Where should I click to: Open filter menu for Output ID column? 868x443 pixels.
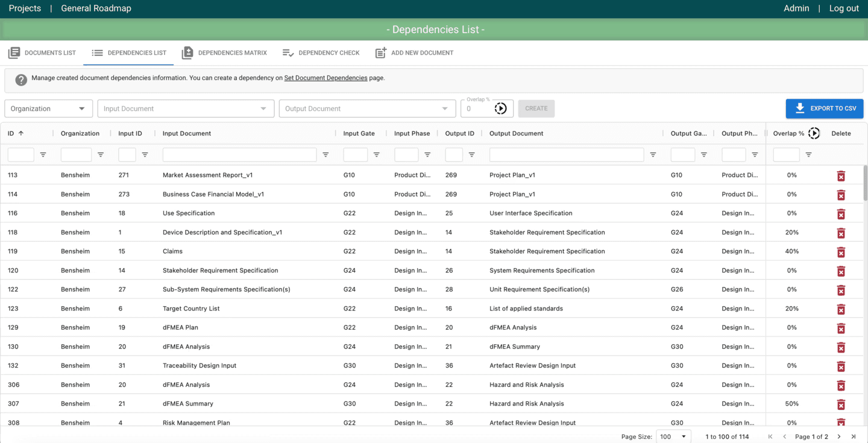pos(471,155)
